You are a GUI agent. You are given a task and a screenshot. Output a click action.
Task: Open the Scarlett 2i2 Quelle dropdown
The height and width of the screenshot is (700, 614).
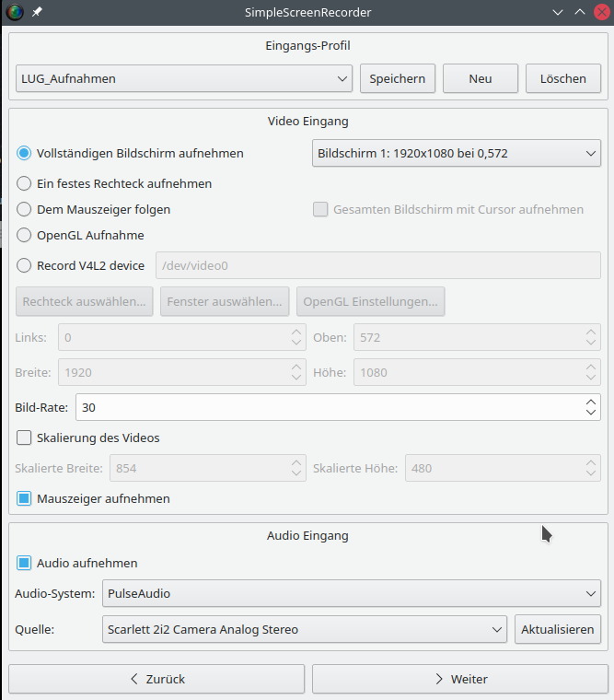304,630
